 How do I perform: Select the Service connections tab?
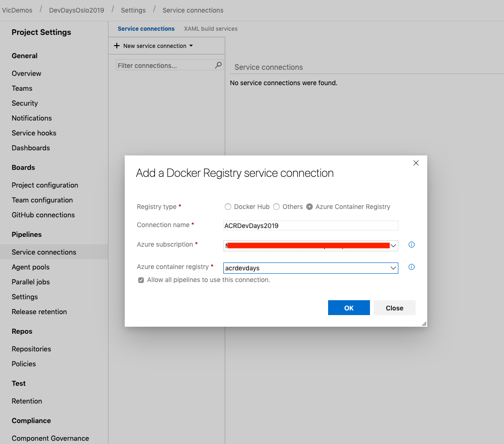pyautogui.click(x=146, y=28)
